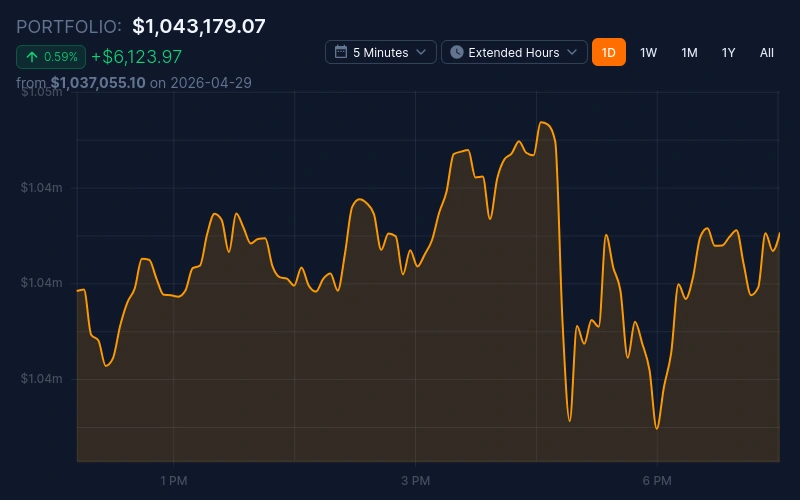
Task: Click the 6 PM axis label
Action: click(657, 481)
